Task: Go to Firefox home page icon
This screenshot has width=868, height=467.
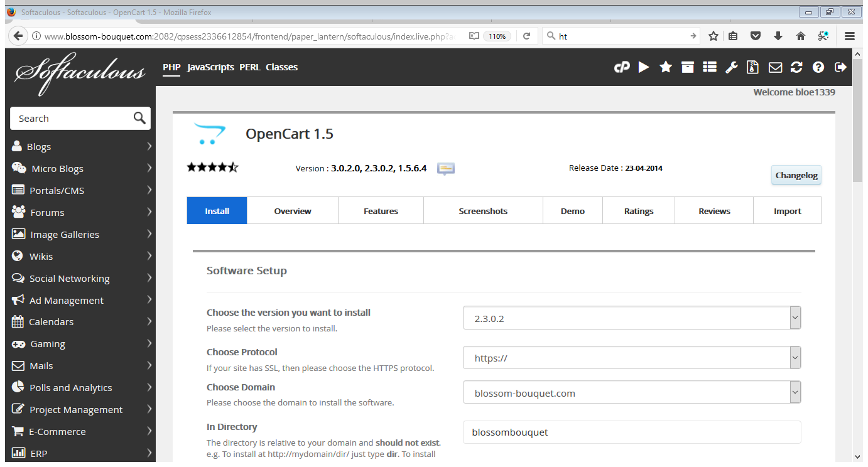Action: pos(801,36)
